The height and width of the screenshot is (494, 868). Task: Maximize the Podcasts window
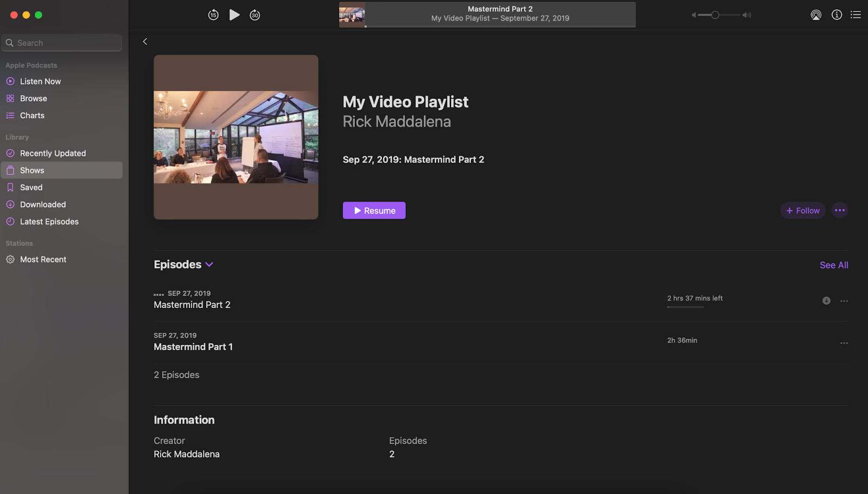coord(39,15)
